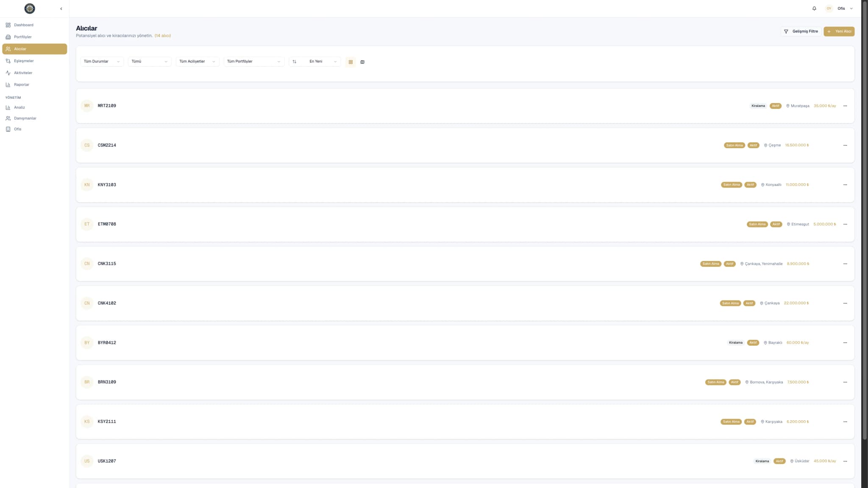Image resolution: width=868 pixels, height=488 pixels.
Task: Open Aktiviteler in the sidebar
Action: pyautogui.click(x=34, y=73)
